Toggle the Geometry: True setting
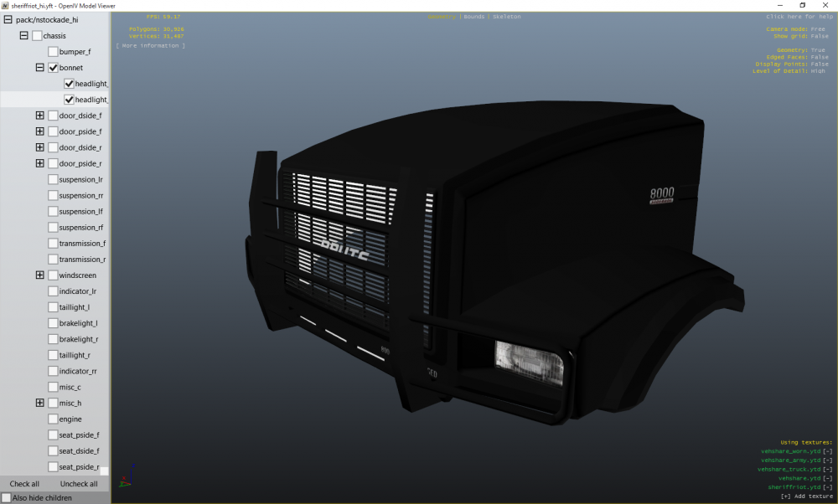Image resolution: width=838 pixels, height=504 pixels. pos(800,50)
